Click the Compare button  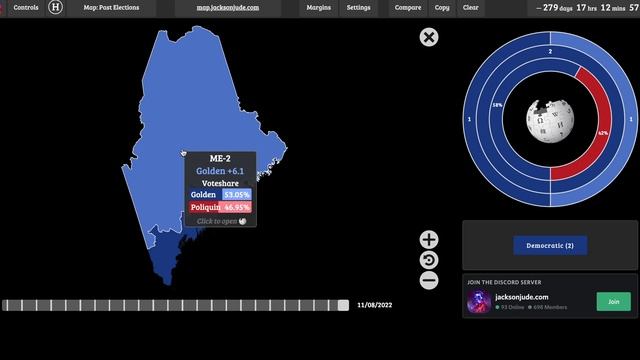(408, 8)
